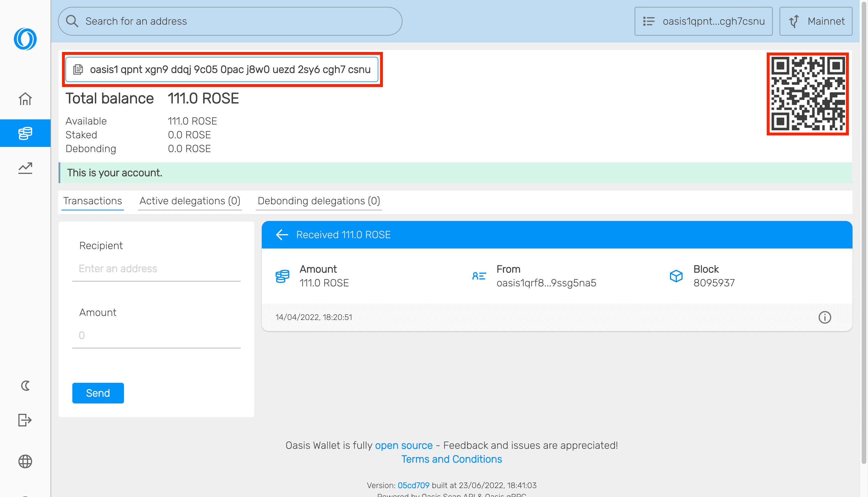Click the analytics/chart sidebar icon
The image size is (868, 497).
pos(25,168)
